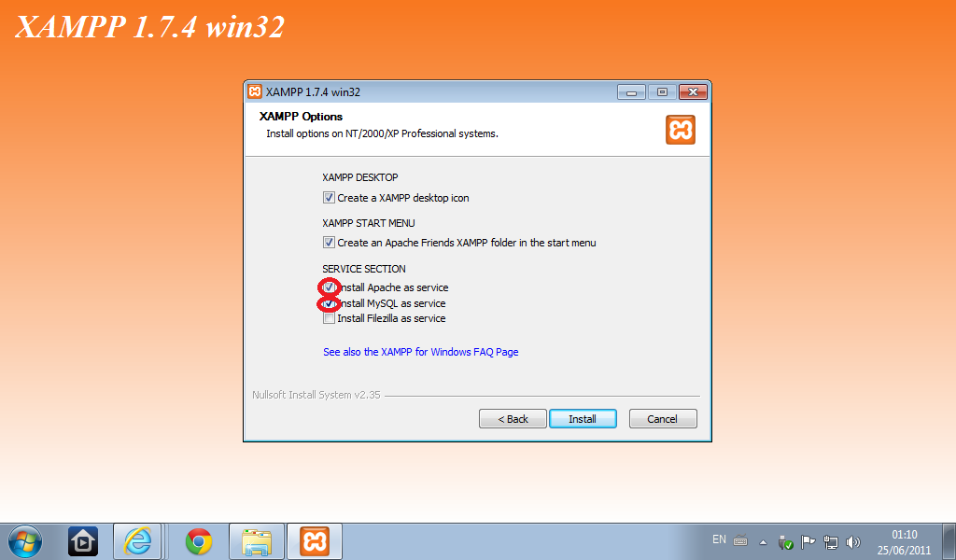Launch Internet Explorer from taskbar
The height and width of the screenshot is (560, 956).
pyautogui.click(x=138, y=541)
